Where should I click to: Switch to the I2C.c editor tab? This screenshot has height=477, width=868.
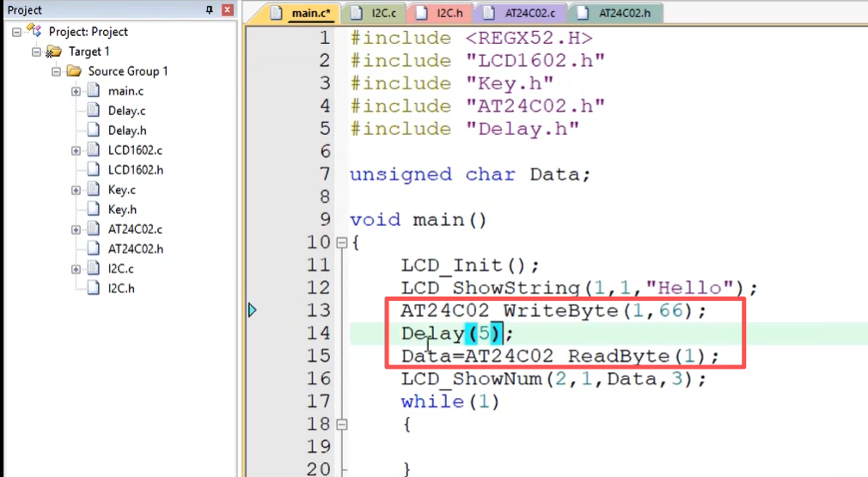click(x=375, y=13)
